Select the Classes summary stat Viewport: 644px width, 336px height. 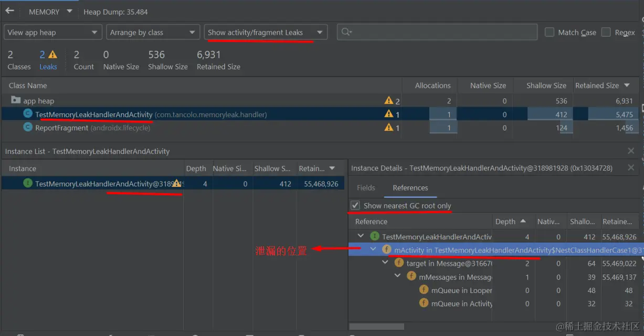(x=19, y=60)
